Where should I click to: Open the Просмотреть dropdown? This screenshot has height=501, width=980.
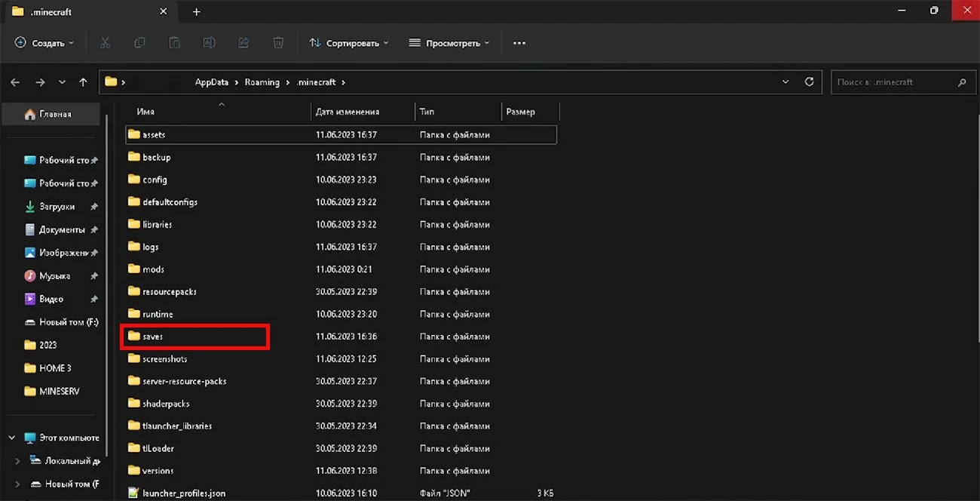click(x=449, y=43)
